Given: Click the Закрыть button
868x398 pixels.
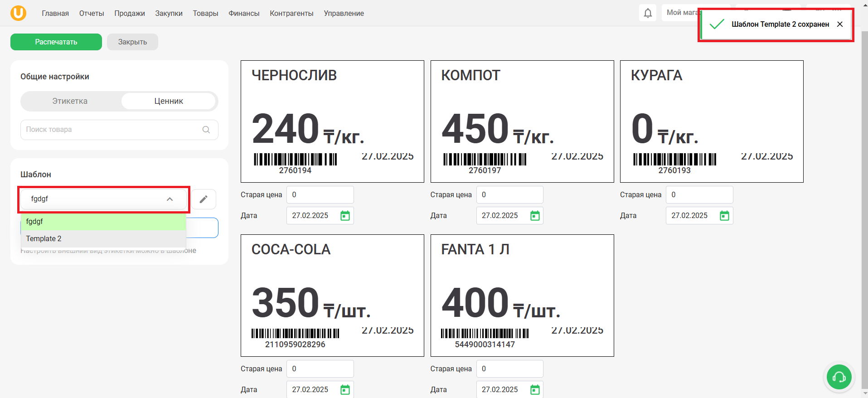Looking at the screenshot, I should click(132, 42).
